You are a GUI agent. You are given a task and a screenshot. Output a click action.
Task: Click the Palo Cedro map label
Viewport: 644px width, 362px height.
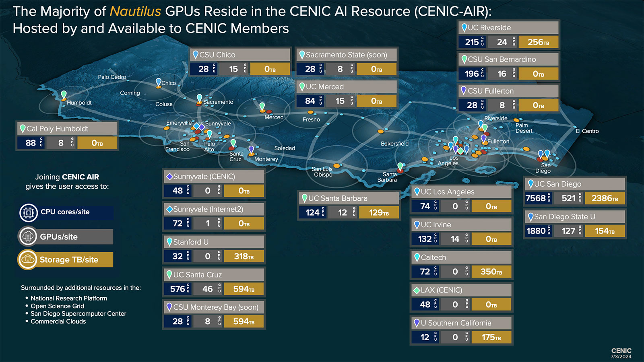112,77
